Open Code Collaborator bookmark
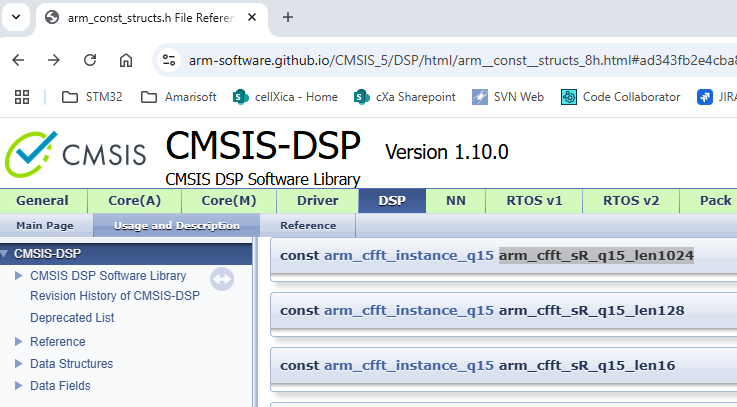 (620, 97)
